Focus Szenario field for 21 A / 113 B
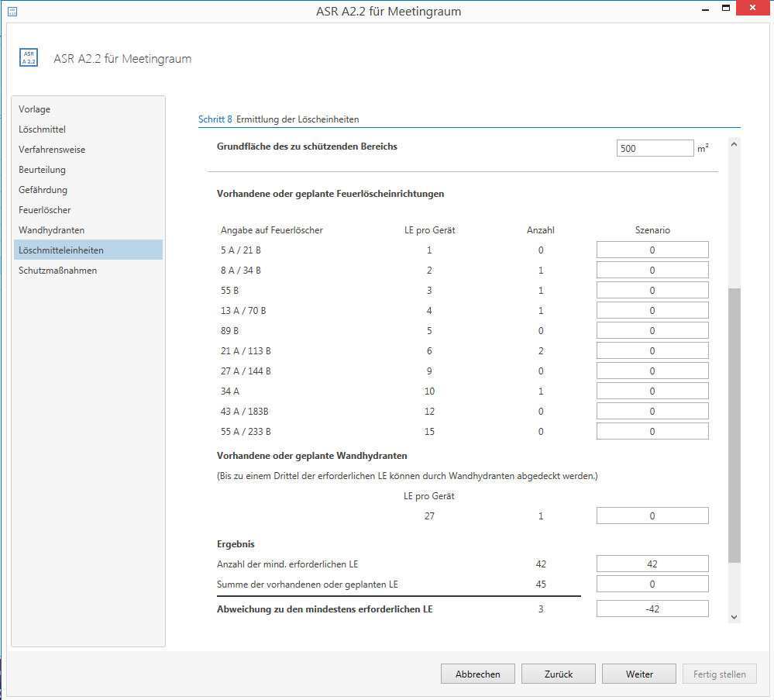This screenshot has width=774, height=700. (652, 351)
